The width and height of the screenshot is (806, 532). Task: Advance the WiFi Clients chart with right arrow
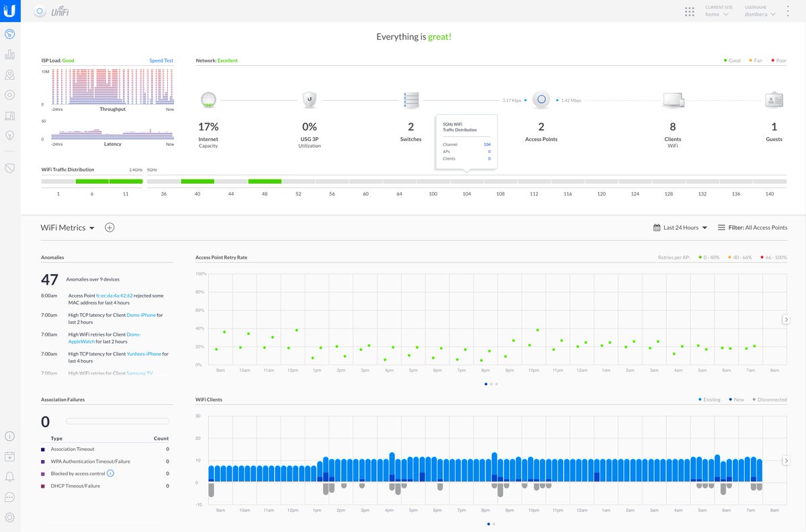tap(787, 461)
